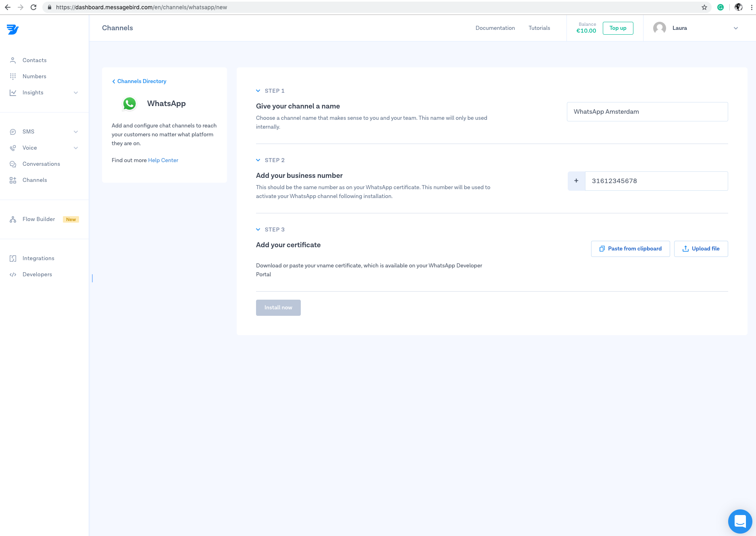
Task: Expand the Insights submenu chevron
Action: click(x=76, y=93)
